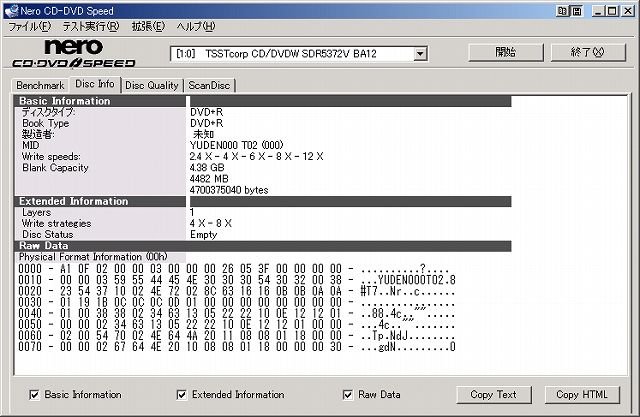Image resolution: width=640 pixels, height=417 pixels.
Task: Click the Extended Information section header
Action: click(x=100, y=201)
